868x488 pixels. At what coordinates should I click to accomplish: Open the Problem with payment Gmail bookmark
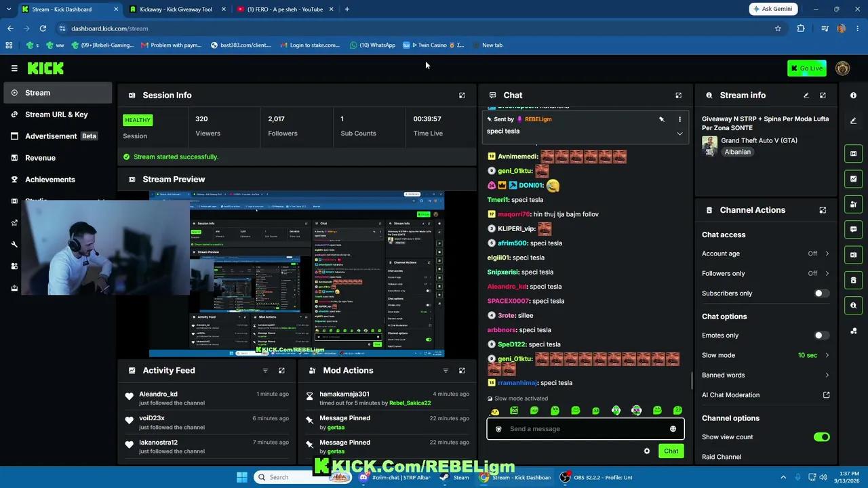(x=172, y=45)
